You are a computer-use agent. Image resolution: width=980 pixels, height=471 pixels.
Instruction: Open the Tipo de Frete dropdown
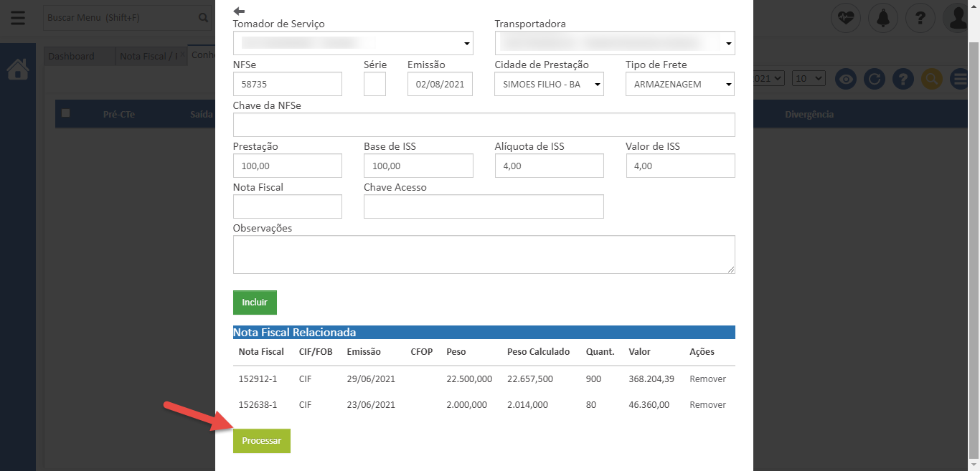(x=679, y=85)
